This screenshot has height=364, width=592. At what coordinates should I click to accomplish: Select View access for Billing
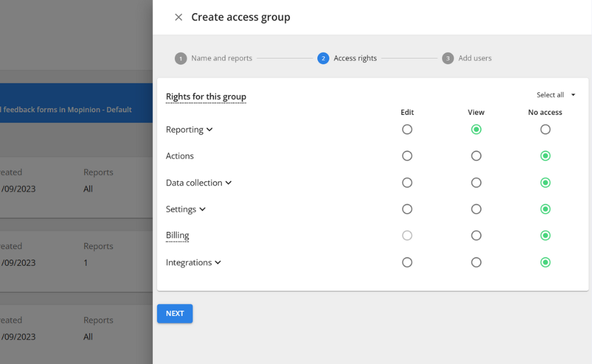pyautogui.click(x=476, y=235)
